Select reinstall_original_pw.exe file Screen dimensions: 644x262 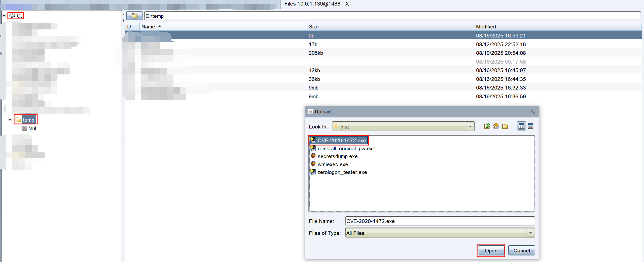tap(346, 149)
